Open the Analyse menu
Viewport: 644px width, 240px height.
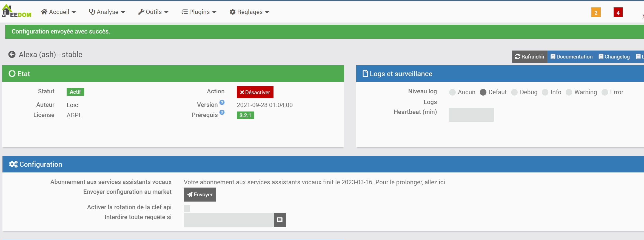[x=107, y=12]
